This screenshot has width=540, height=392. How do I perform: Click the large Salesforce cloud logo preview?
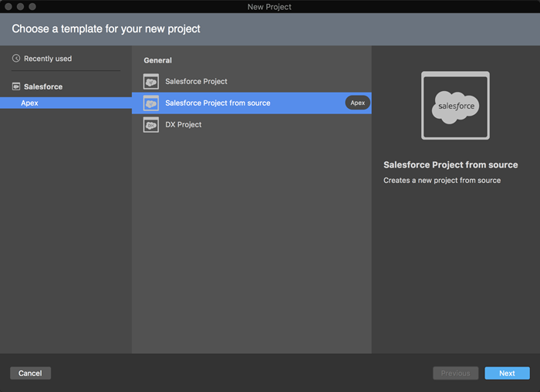tap(455, 106)
